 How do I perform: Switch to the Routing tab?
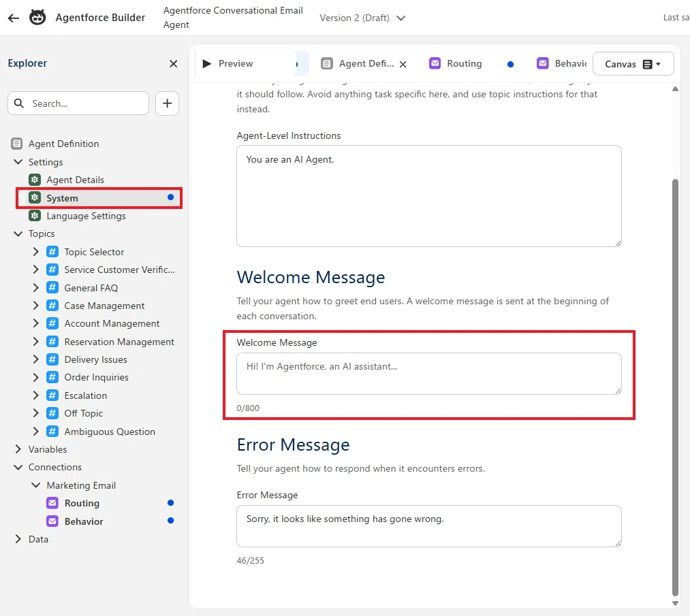(x=465, y=64)
